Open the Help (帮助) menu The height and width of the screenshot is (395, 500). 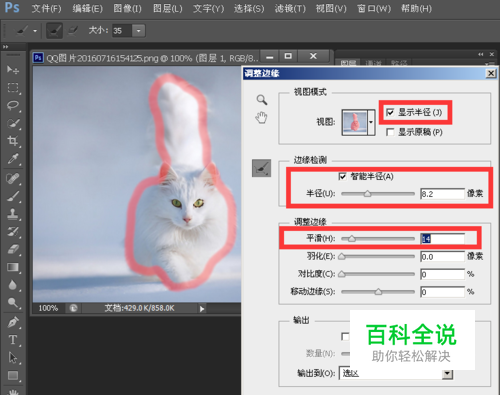pyautogui.click(x=416, y=8)
